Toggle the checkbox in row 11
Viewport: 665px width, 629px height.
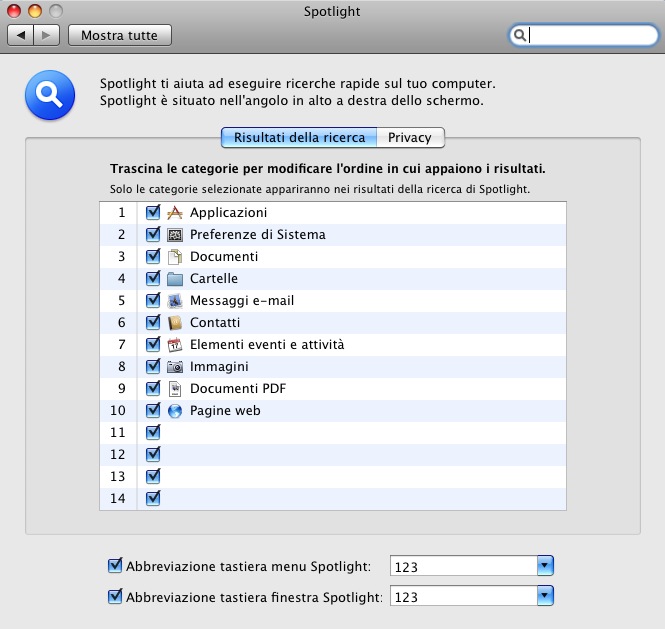[x=153, y=432]
